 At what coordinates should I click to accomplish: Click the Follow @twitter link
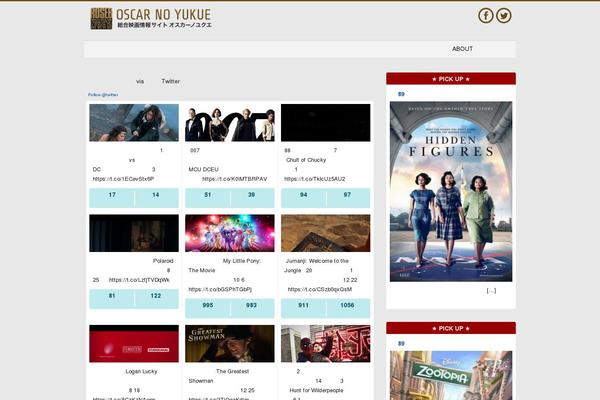[x=103, y=95]
